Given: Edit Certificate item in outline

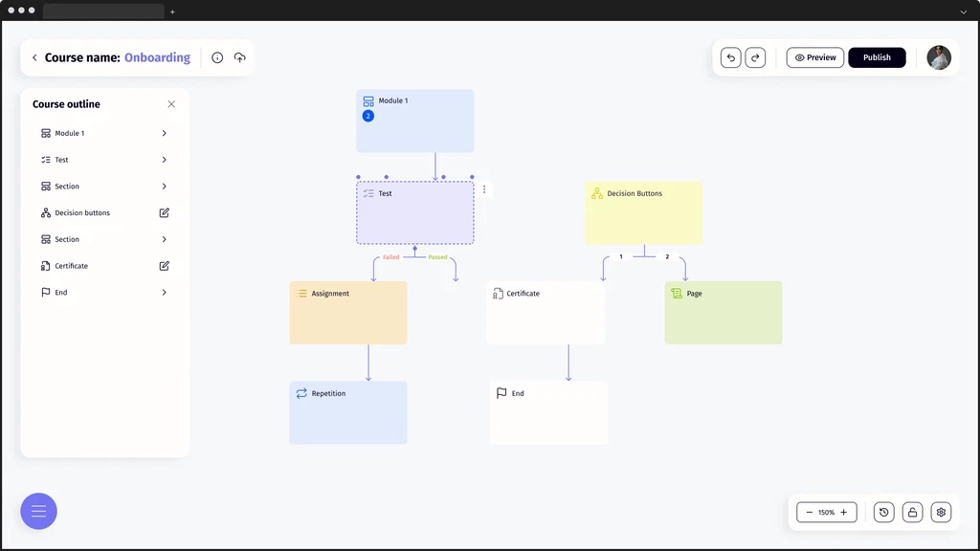Looking at the screenshot, I should click(165, 266).
